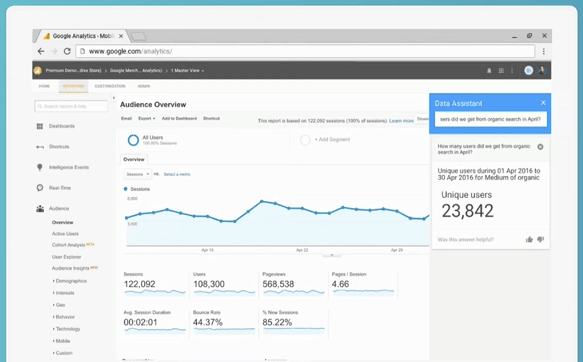Click Add to Dashboard
The height and width of the screenshot is (362, 583).
[x=179, y=119]
